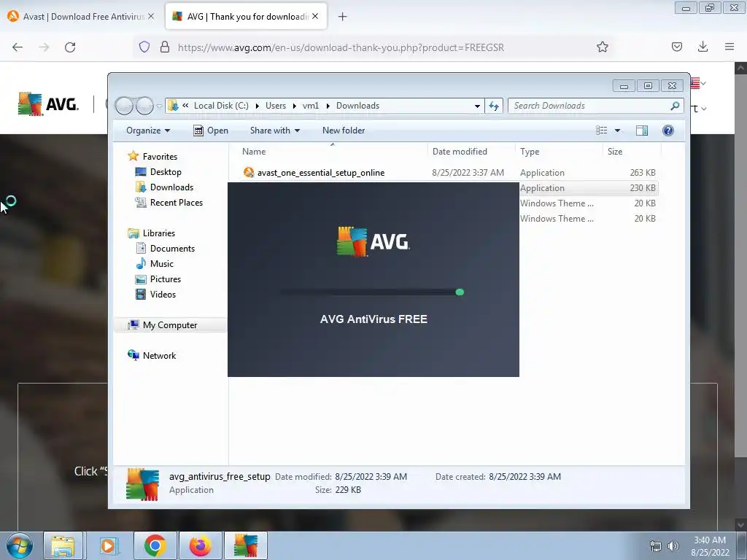Launch Windows Media Player from taskbar
Screen dimensions: 747x560
click(108, 545)
